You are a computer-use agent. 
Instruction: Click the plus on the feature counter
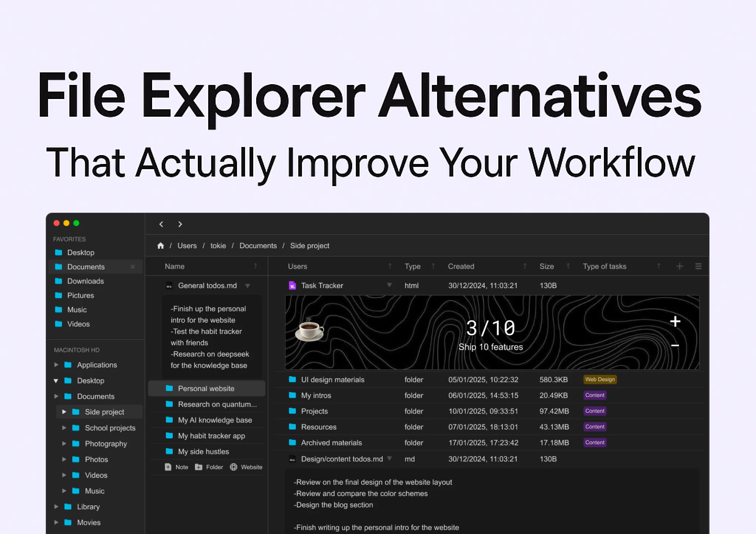click(x=675, y=321)
